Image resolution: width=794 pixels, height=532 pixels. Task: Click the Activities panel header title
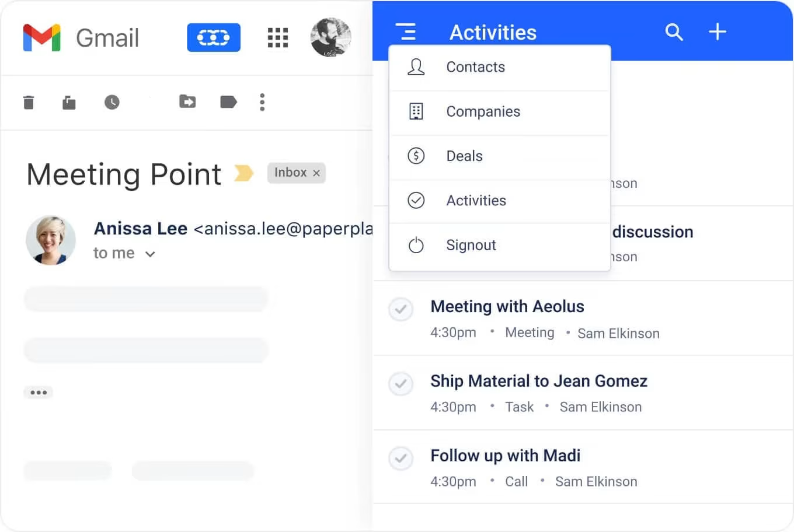[493, 33]
